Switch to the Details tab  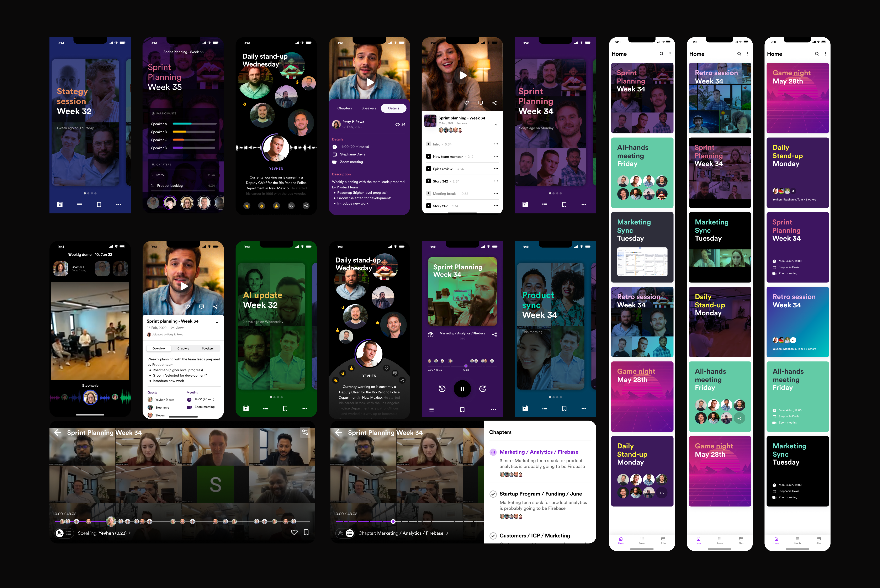(393, 108)
